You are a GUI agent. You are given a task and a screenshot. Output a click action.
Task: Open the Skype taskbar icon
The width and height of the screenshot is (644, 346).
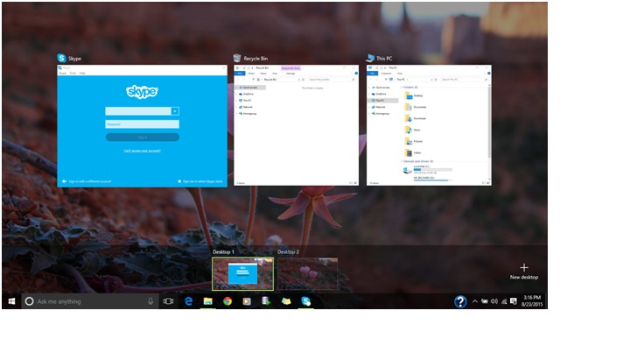pos(306,301)
